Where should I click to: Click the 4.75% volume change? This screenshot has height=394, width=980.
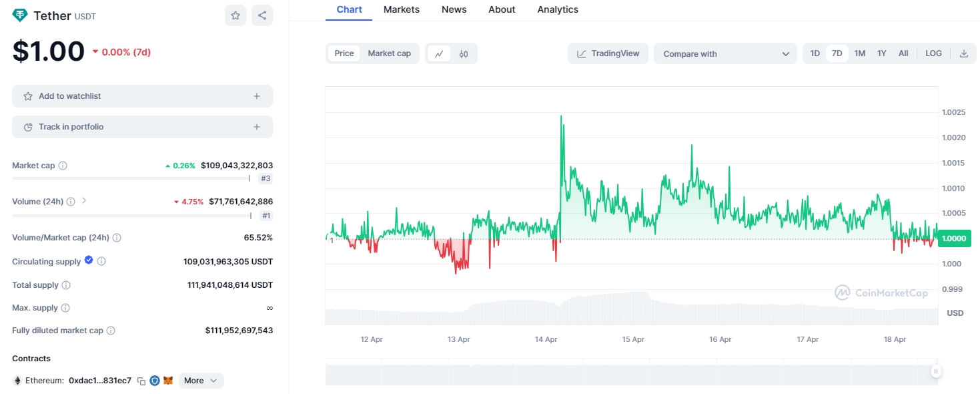click(189, 202)
